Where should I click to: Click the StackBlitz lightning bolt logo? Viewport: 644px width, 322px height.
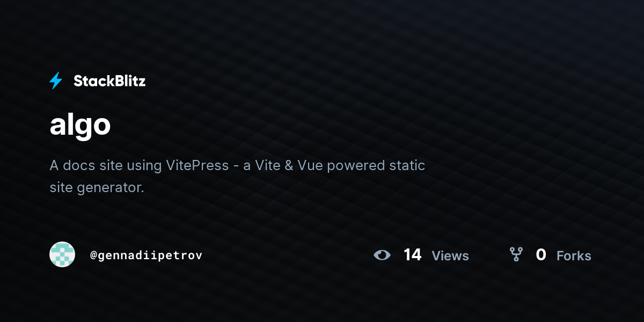pos(56,81)
